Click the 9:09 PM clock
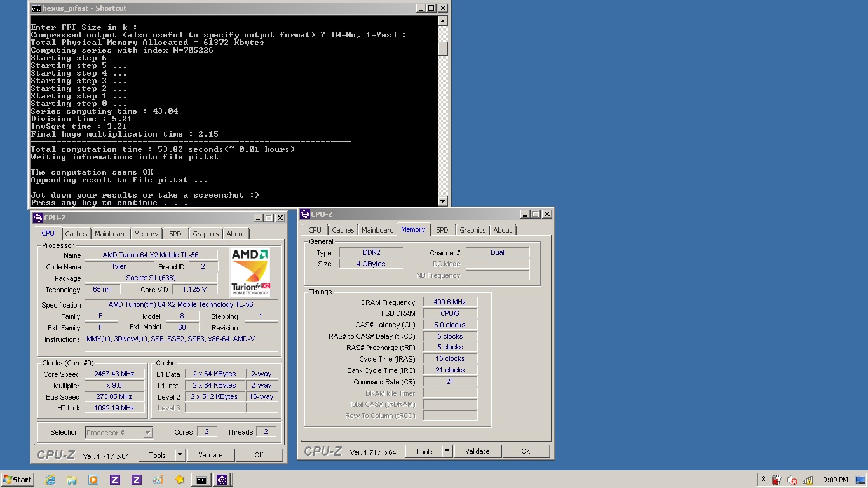Image resolution: width=868 pixels, height=488 pixels. click(835, 480)
